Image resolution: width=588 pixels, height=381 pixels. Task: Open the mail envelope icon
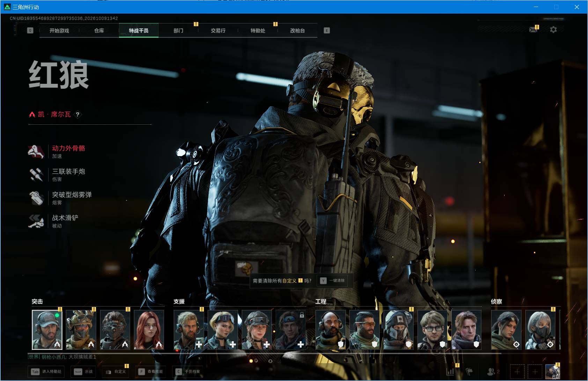point(533,30)
